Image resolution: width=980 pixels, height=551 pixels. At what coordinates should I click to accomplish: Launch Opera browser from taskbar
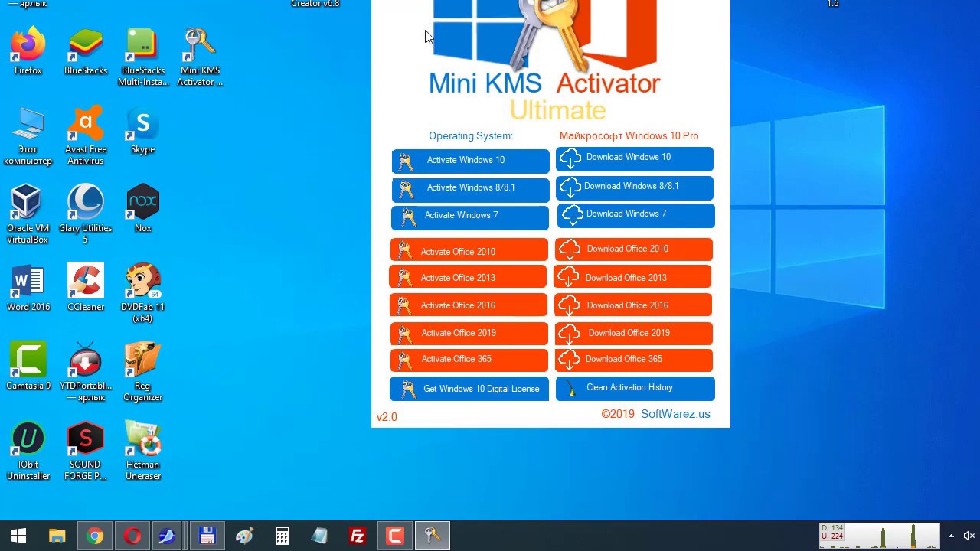pyautogui.click(x=132, y=536)
